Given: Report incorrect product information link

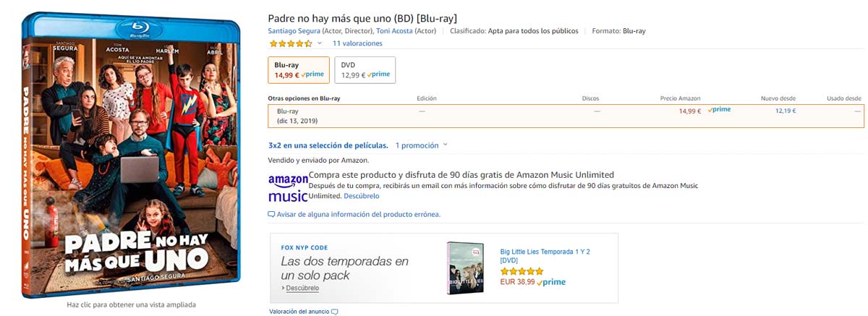Looking at the screenshot, I should 358,215.
